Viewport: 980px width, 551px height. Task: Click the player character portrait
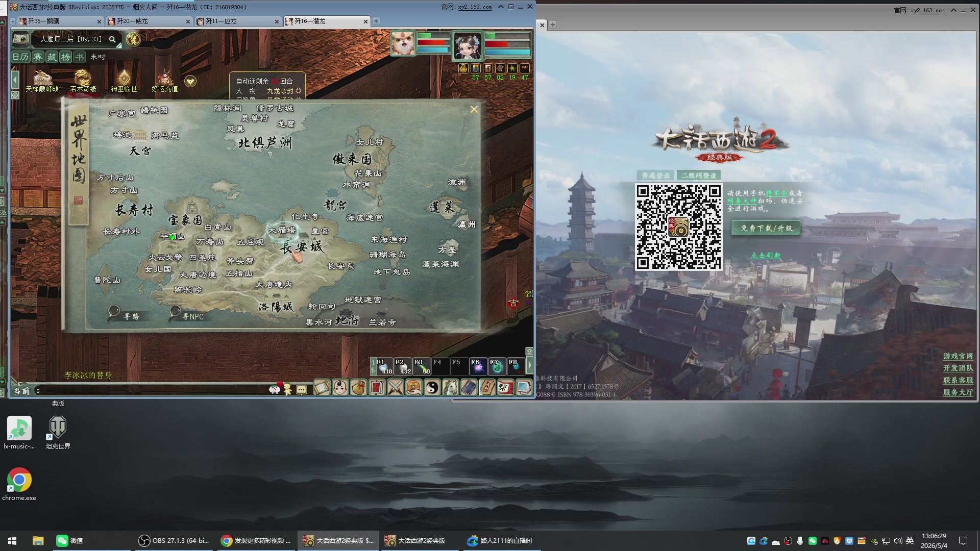coord(468,46)
